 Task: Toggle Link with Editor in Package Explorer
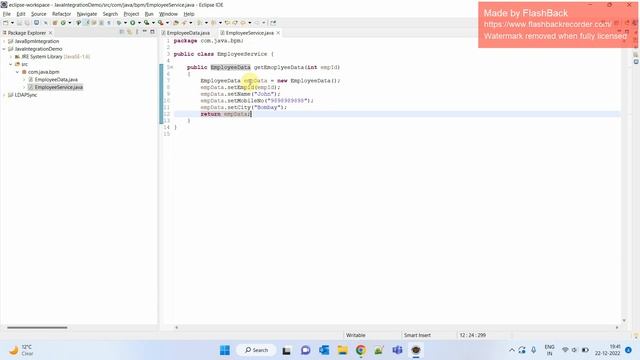(x=129, y=32)
